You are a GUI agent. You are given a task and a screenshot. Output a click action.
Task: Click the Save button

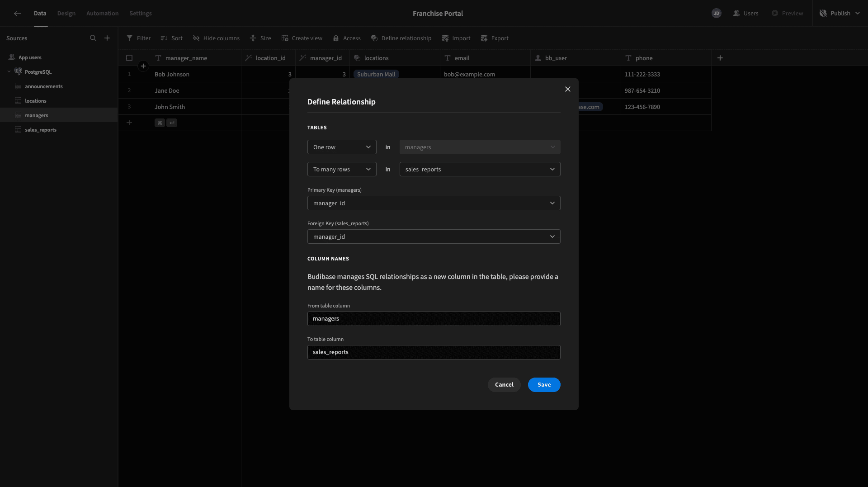tap(544, 385)
